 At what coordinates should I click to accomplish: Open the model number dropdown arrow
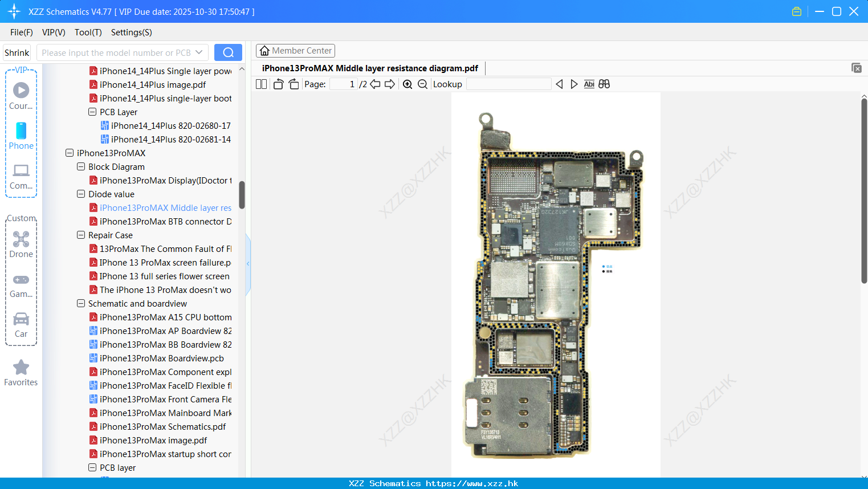(x=199, y=52)
